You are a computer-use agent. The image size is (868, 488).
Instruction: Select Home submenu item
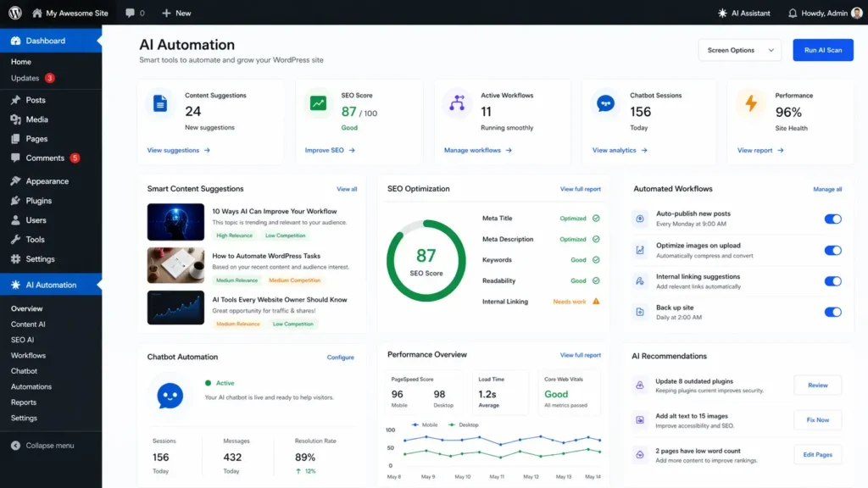pyautogui.click(x=21, y=61)
